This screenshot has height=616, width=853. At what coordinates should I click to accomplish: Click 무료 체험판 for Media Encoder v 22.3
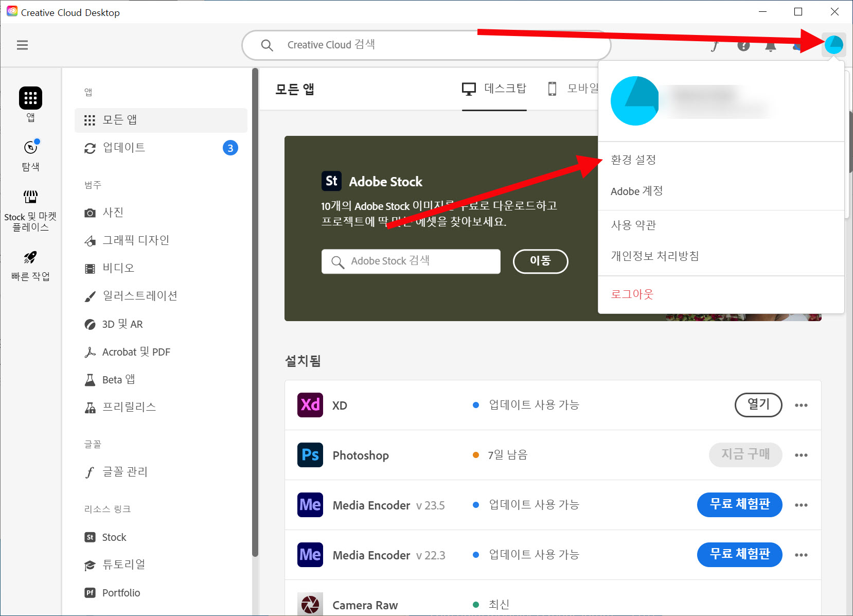click(x=739, y=554)
